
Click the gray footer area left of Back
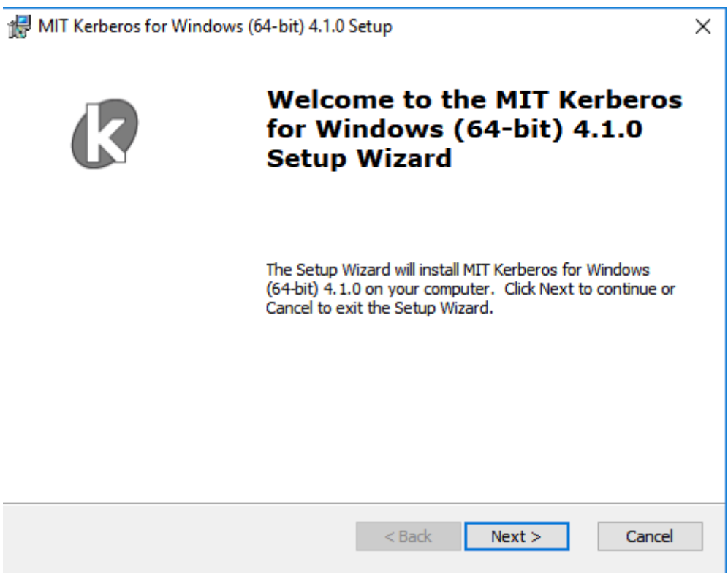click(x=179, y=538)
